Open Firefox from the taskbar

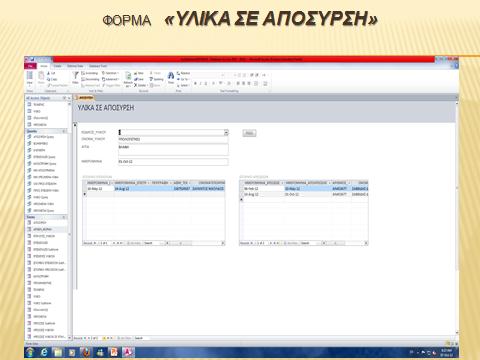86,352
